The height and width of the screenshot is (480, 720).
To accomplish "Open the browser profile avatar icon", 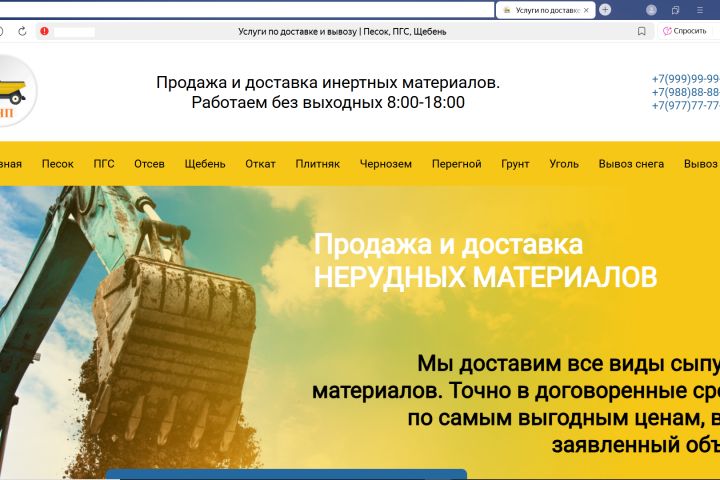I will click(651, 10).
